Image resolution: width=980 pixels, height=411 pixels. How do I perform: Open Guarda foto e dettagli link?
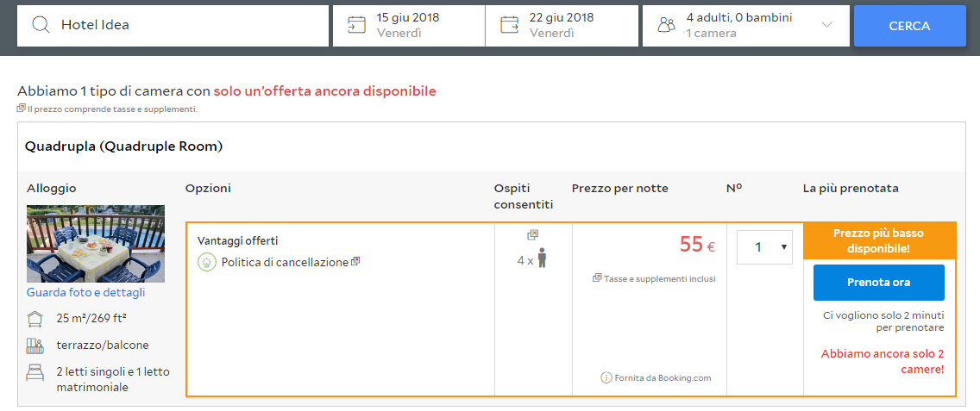85,292
